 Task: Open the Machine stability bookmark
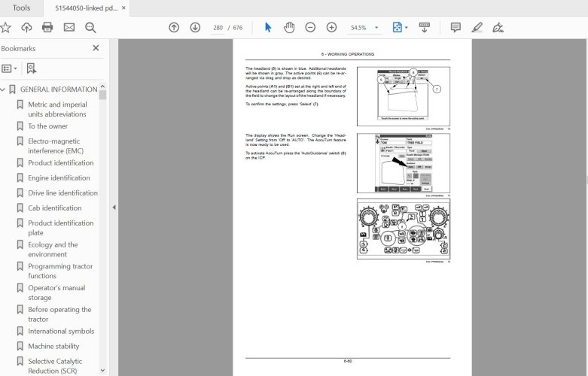coord(53,347)
